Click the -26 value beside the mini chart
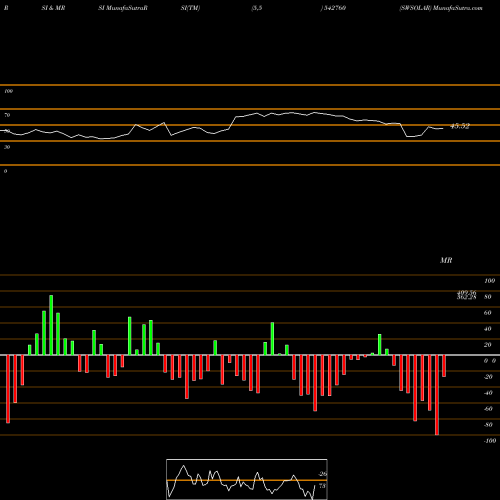 tap(323, 474)
